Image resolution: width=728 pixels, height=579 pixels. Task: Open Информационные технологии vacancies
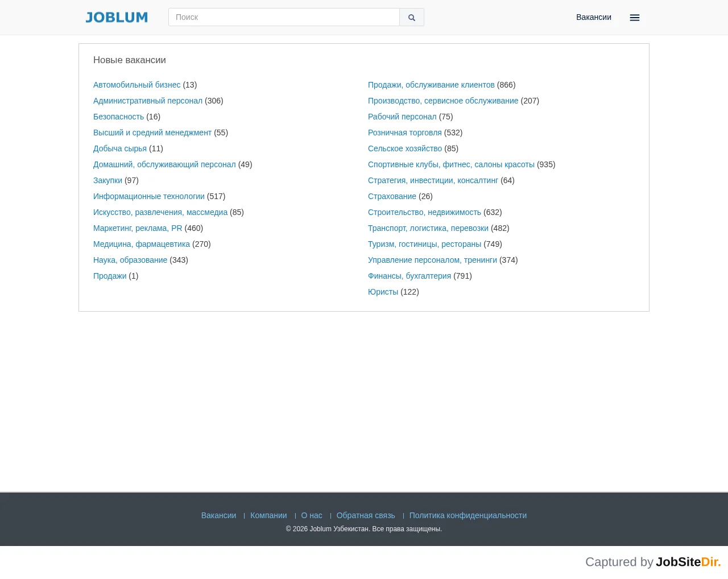(x=149, y=196)
